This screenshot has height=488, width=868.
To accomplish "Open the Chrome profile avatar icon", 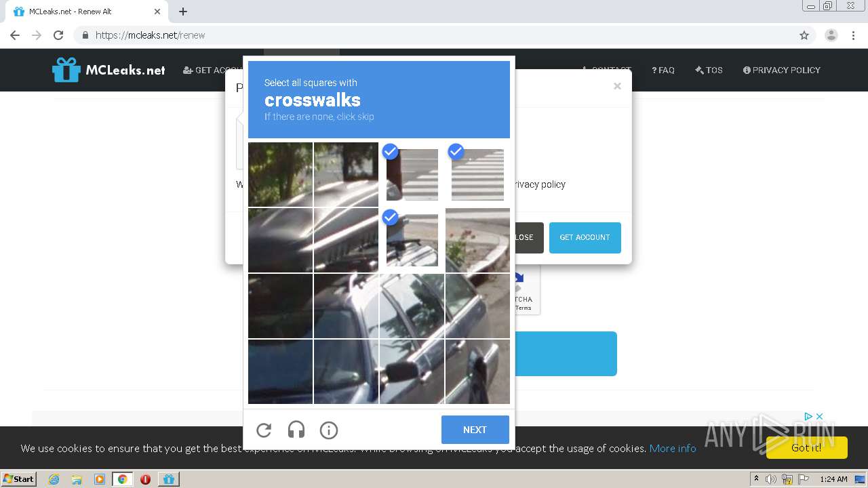I will tap(831, 35).
